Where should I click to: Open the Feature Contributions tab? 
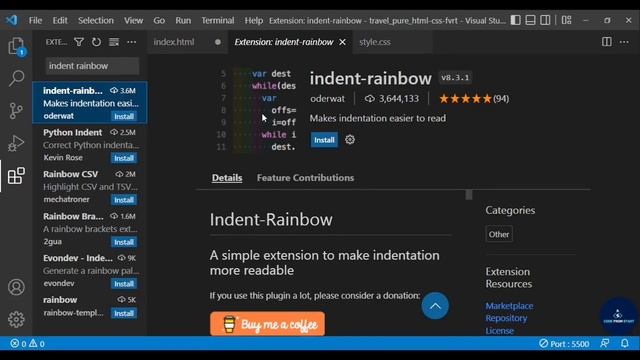305,178
